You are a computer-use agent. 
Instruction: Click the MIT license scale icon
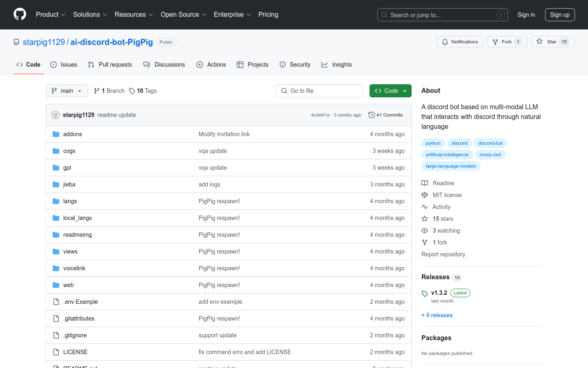[x=425, y=195]
